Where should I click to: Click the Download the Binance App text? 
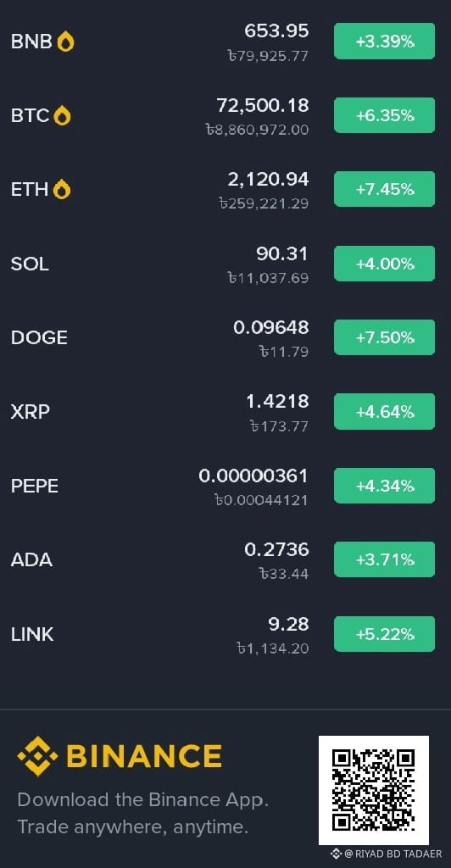142,800
